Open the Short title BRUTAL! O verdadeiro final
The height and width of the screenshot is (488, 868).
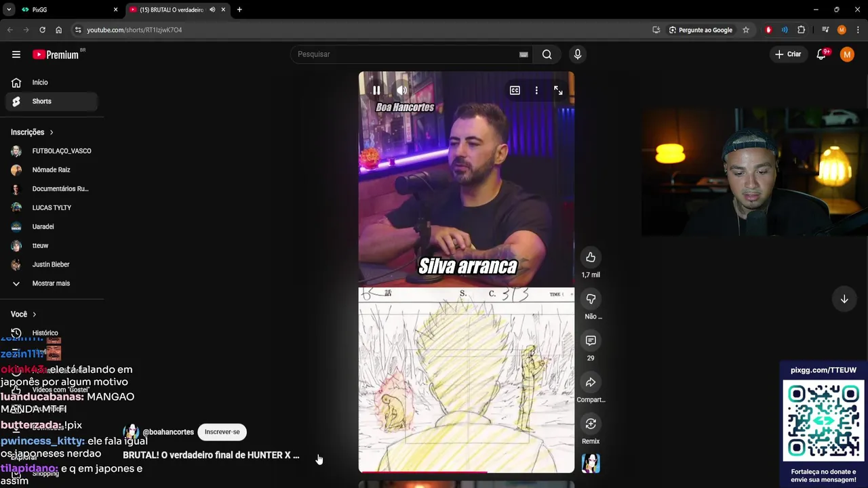(211, 455)
